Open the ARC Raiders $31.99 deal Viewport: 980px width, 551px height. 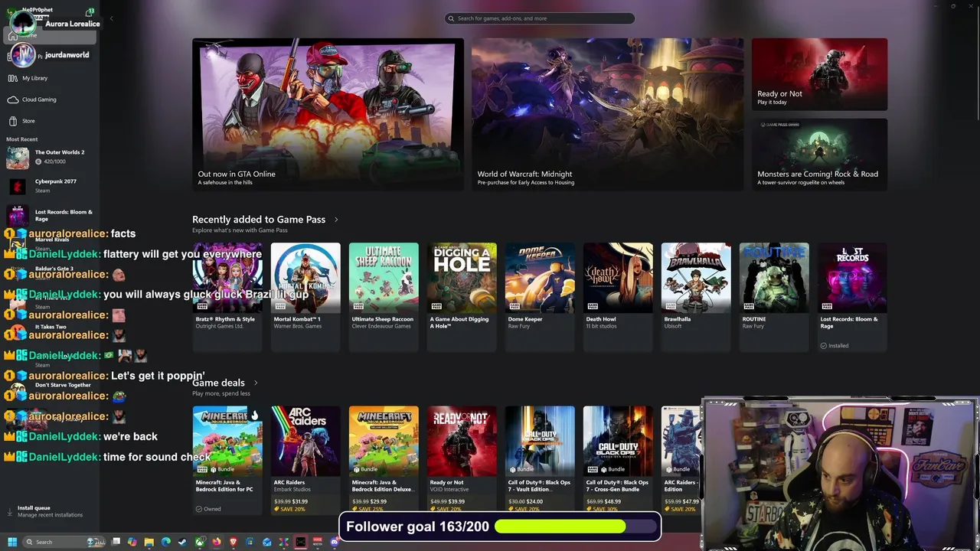click(305, 459)
